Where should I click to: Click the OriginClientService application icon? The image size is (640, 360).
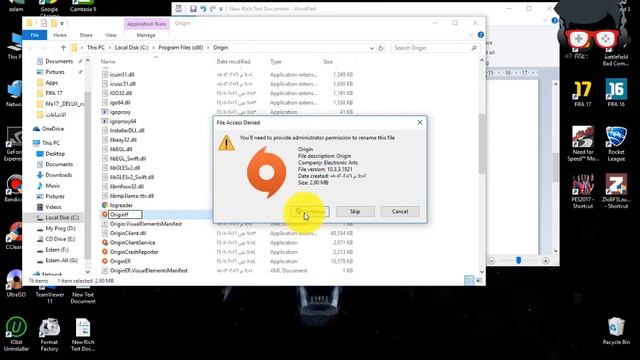point(105,242)
